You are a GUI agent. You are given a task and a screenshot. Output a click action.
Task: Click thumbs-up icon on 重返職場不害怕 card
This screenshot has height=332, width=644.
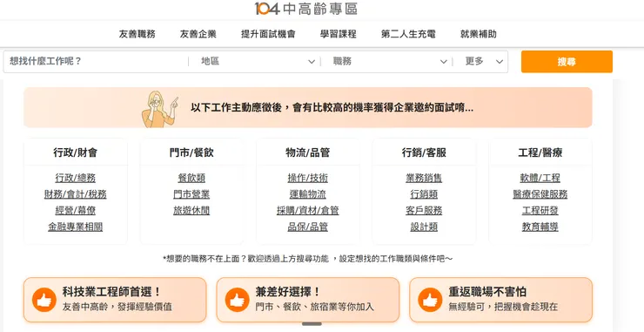tap(430, 300)
